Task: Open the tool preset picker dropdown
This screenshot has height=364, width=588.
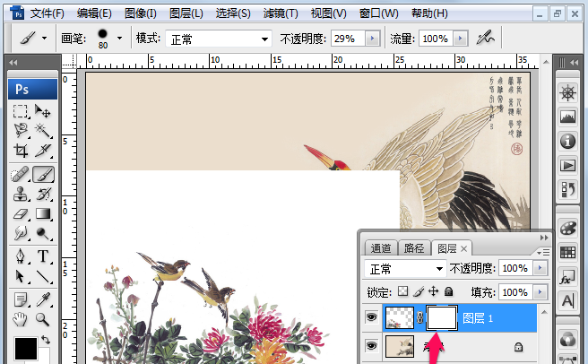Action: click(x=45, y=38)
